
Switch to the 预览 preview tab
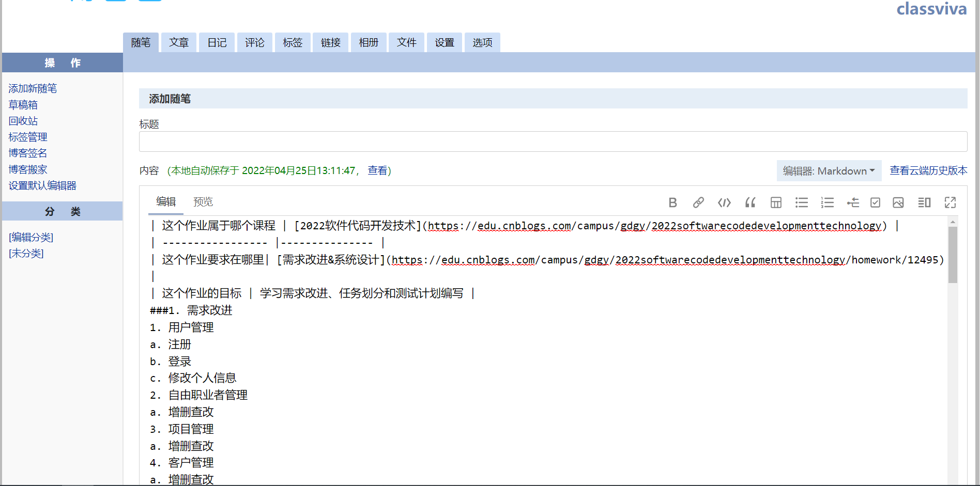[203, 202]
